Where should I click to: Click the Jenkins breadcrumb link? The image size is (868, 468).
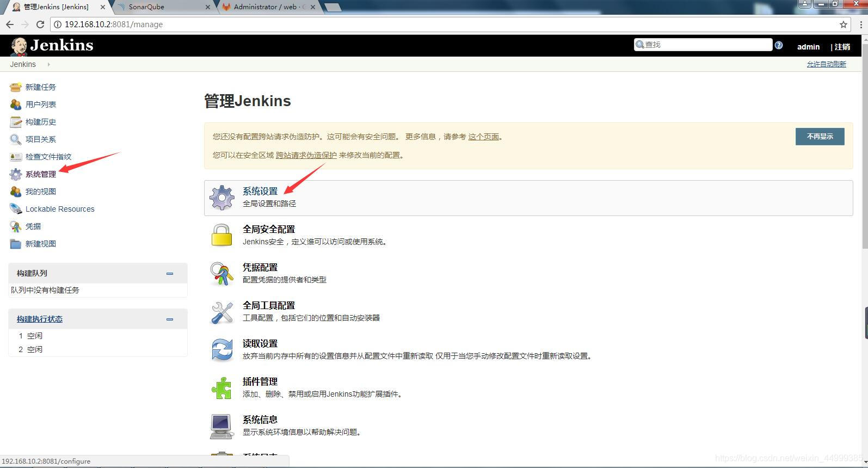pyautogui.click(x=23, y=64)
